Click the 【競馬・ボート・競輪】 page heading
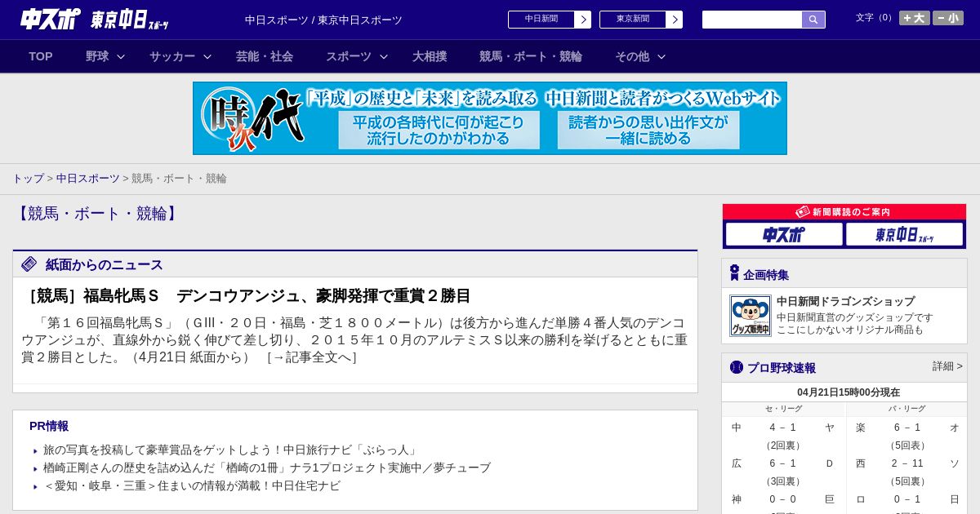The width and height of the screenshot is (980, 514). tap(97, 214)
